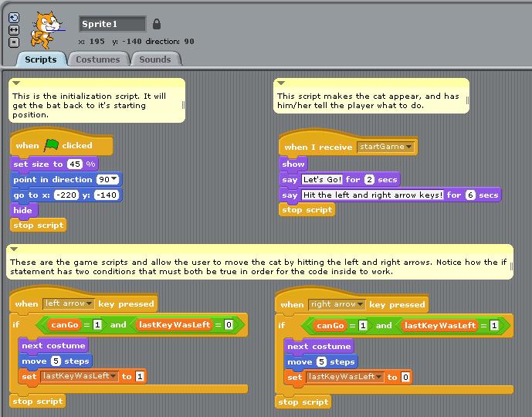The height and width of the screenshot is (417, 532).
Task: Open the right arrow key dropdown
Action: [337, 304]
